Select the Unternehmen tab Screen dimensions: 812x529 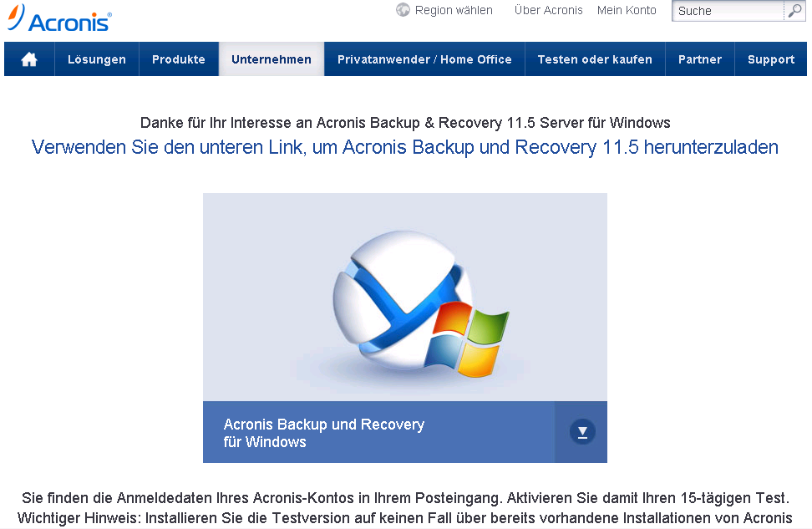tap(272, 59)
